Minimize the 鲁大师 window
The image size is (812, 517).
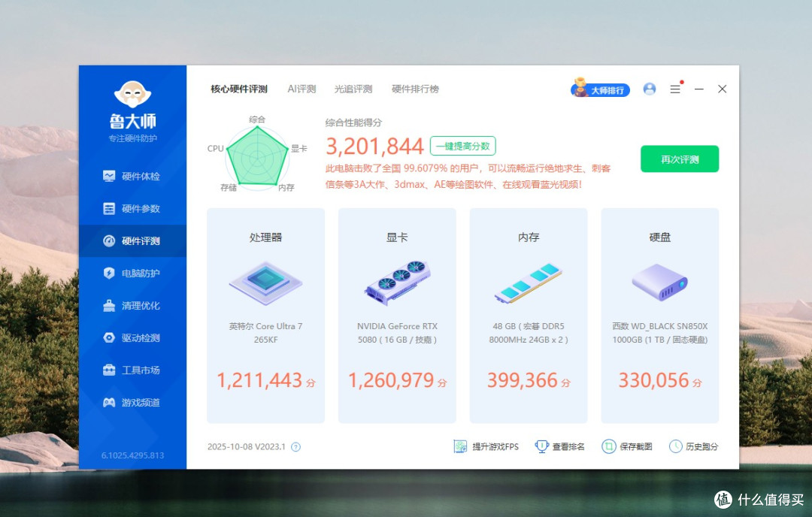[x=699, y=89]
